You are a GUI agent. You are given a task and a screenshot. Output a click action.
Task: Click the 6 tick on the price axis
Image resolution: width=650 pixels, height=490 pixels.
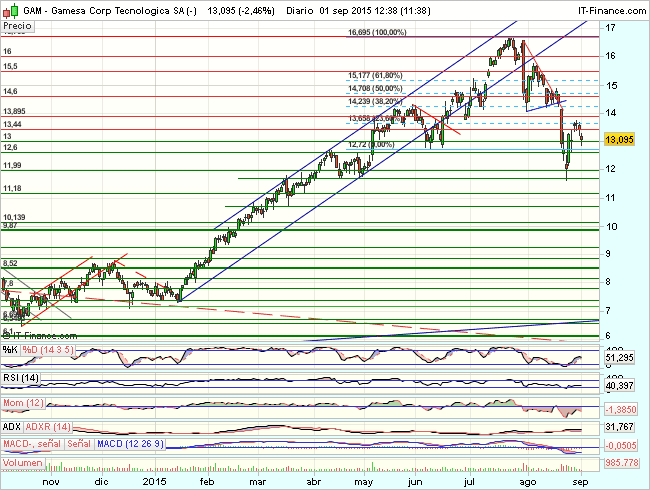(x=608, y=336)
